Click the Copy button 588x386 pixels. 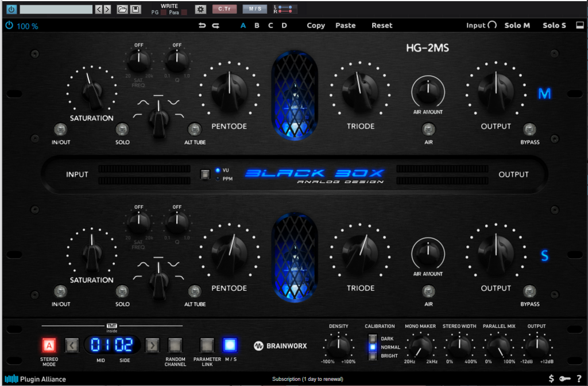[316, 25]
